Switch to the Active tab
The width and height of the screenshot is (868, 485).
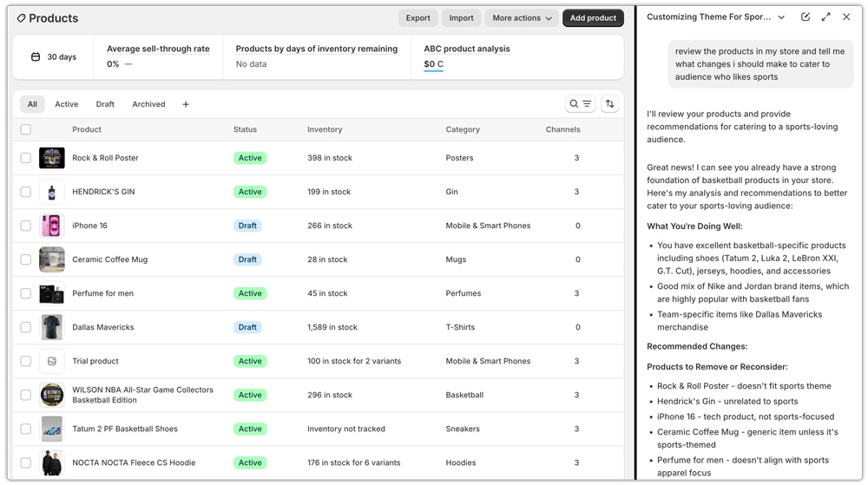[x=67, y=104]
